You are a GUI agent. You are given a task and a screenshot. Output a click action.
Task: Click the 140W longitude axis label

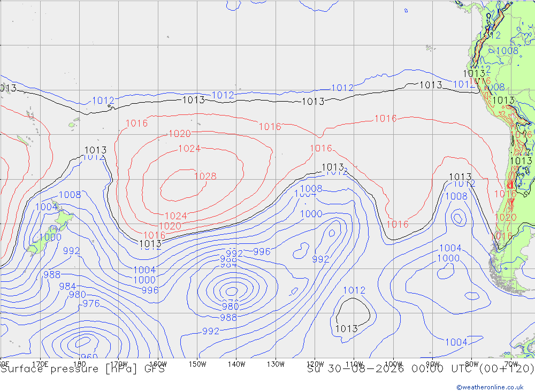(x=236, y=364)
